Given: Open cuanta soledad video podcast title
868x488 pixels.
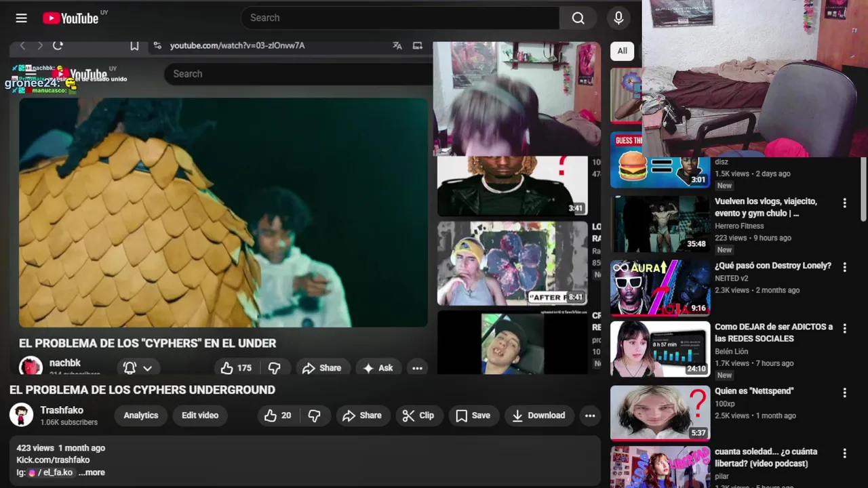Looking at the screenshot, I should 766,457.
